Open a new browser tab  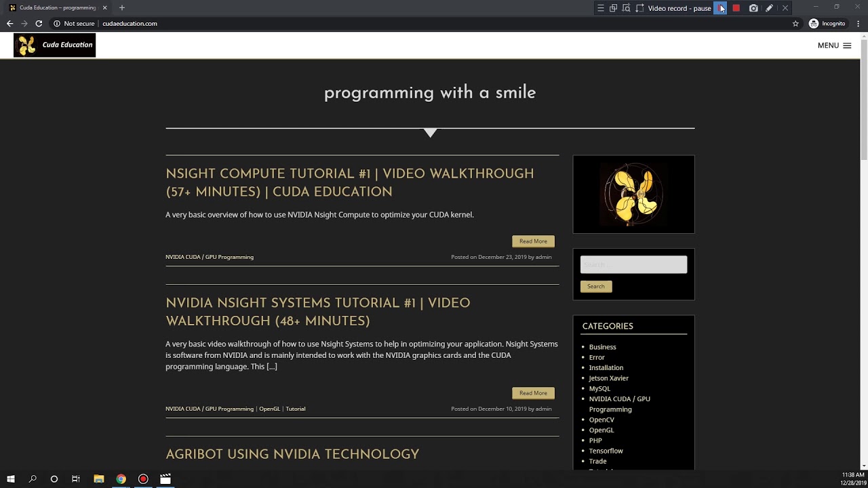[122, 7]
